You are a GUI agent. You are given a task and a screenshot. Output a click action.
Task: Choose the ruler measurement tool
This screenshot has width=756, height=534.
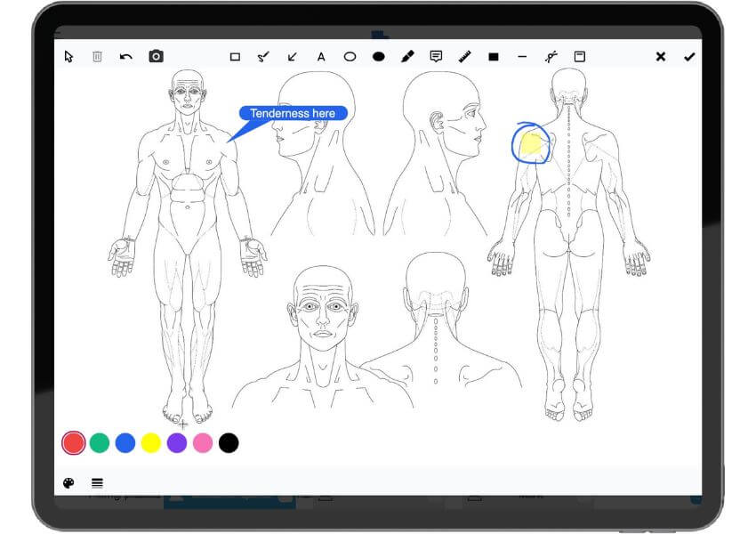[x=464, y=57]
